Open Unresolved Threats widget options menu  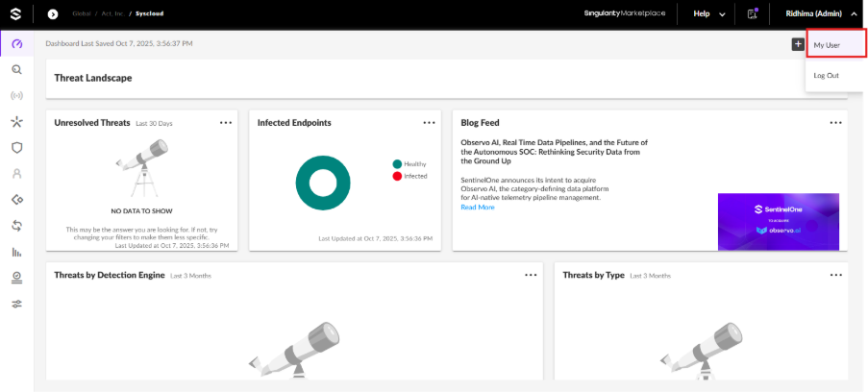point(226,123)
